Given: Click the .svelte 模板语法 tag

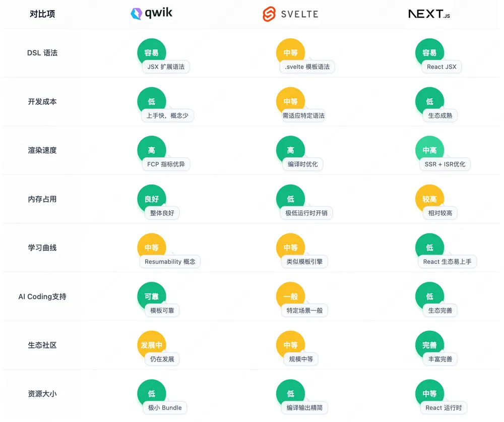Looking at the screenshot, I should [307, 67].
